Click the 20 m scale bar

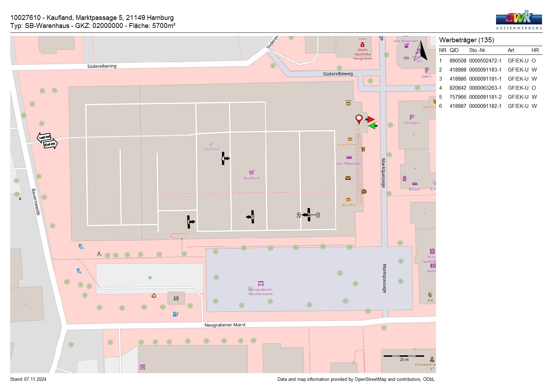(x=404, y=356)
